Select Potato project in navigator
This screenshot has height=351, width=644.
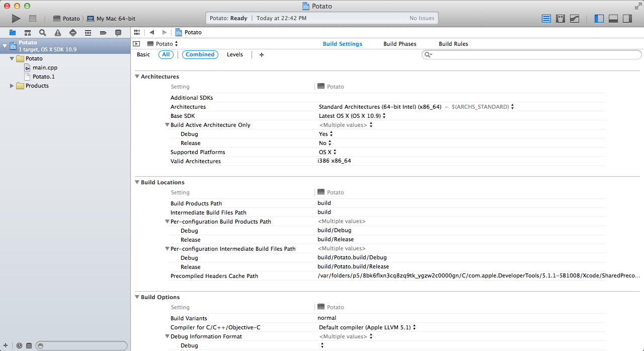point(65,46)
